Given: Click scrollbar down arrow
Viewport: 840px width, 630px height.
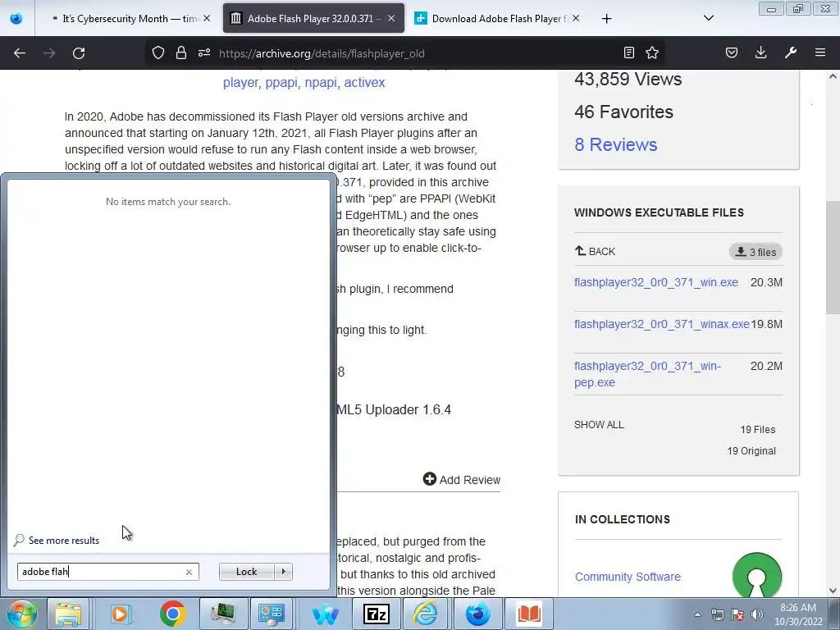Looking at the screenshot, I should point(833,591).
